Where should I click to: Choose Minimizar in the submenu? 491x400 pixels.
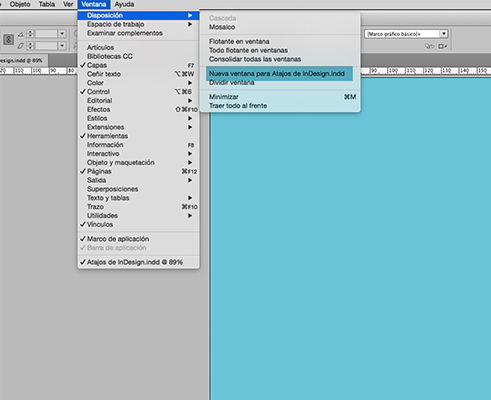280,97
